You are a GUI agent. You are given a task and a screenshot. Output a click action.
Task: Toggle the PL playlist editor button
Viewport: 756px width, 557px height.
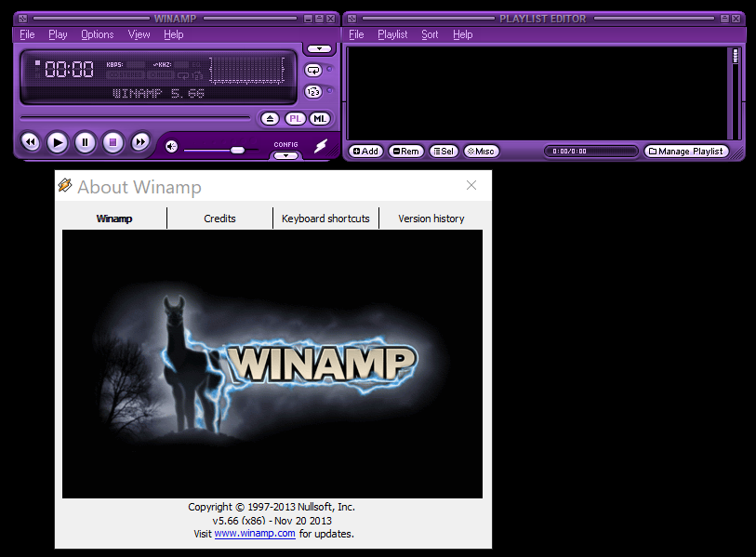pos(295,119)
